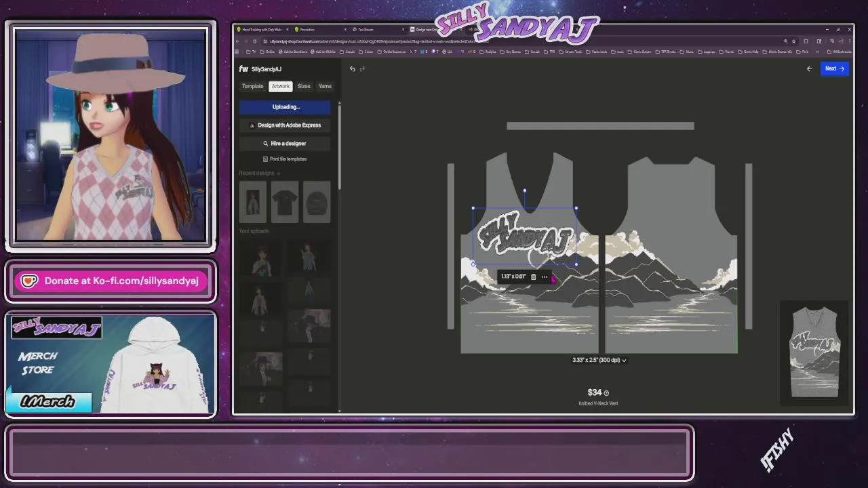Viewport: 868px width, 488px height.
Task: Open the Music bookmark folder
Action: pyautogui.click(x=687, y=52)
